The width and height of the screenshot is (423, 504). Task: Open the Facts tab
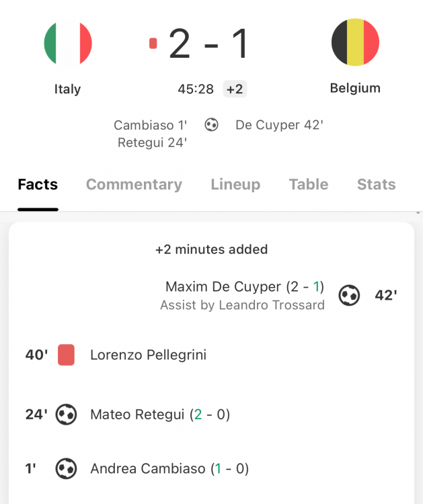(38, 185)
